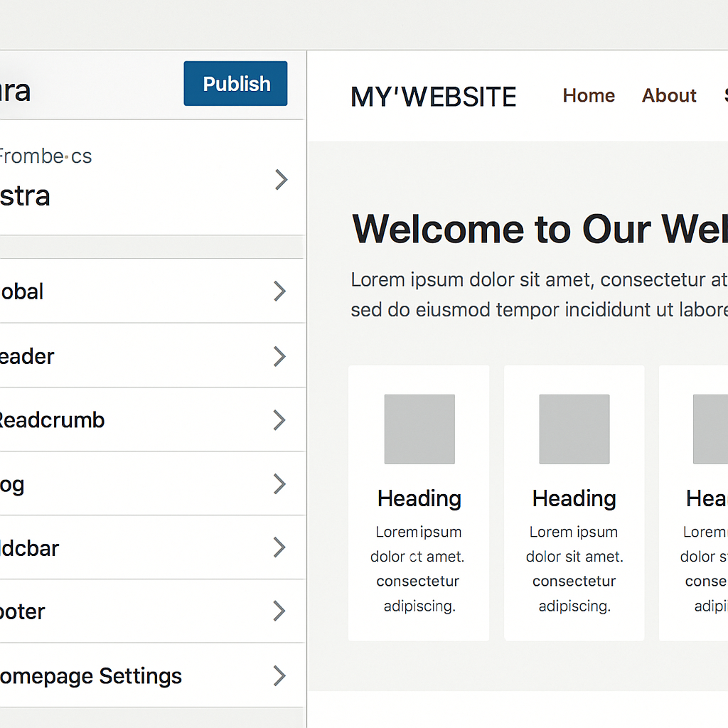The height and width of the screenshot is (728, 728).
Task: Click first card's 'dolor ct amet.' text
Action: (x=417, y=556)
